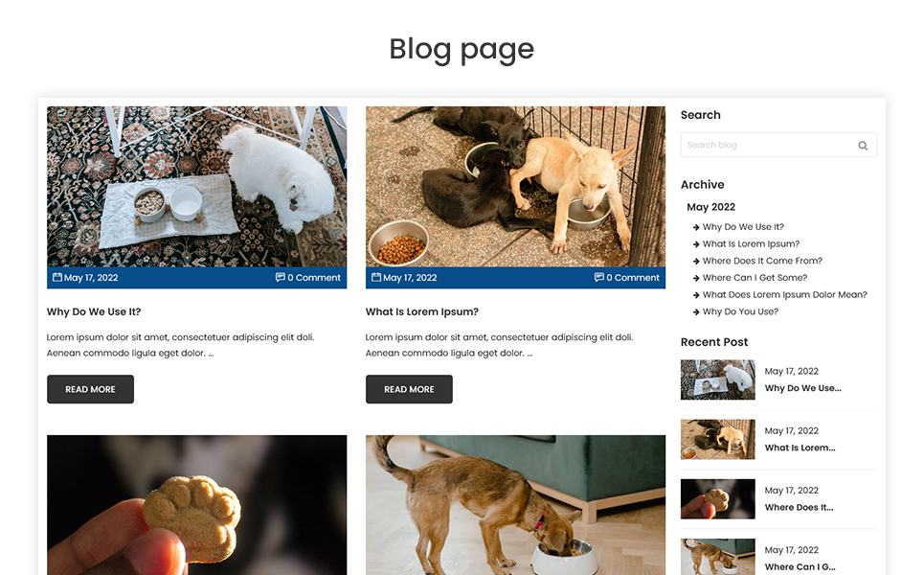Open the white dog recent post thumbnail
The image size is (924, 575).
718,379
